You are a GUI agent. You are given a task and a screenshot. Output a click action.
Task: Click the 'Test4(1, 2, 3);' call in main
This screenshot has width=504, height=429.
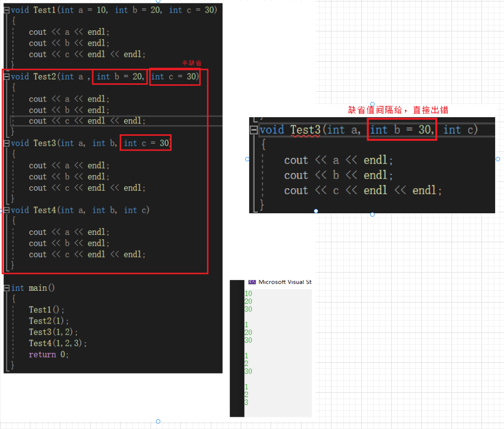pos(58,343)
